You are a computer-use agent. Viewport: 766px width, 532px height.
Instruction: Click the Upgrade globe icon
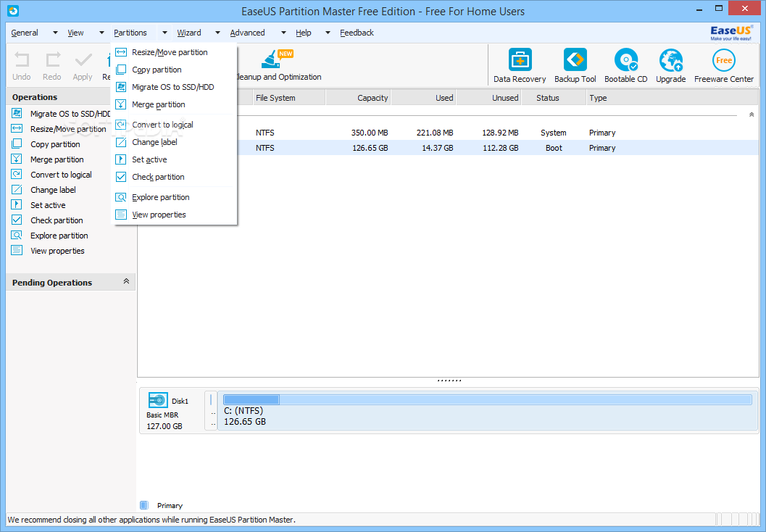coord(671,59)
